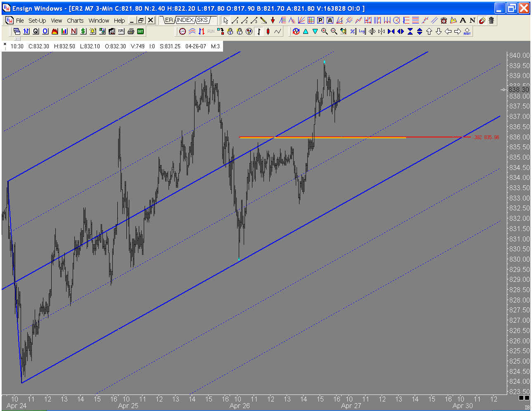The image size is (532, 411).
Task: Toggle the Log scale icon
Action: [x=362, y=31]
